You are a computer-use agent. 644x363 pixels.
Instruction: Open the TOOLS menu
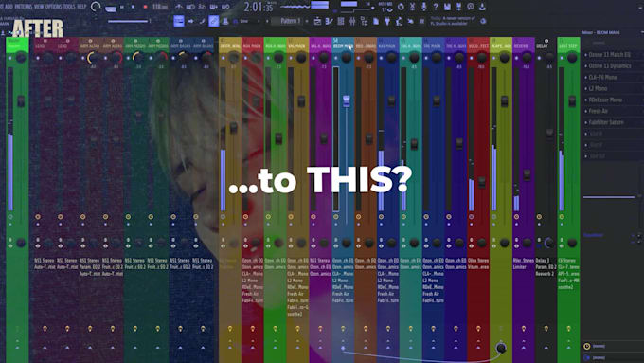pos(69,7)
